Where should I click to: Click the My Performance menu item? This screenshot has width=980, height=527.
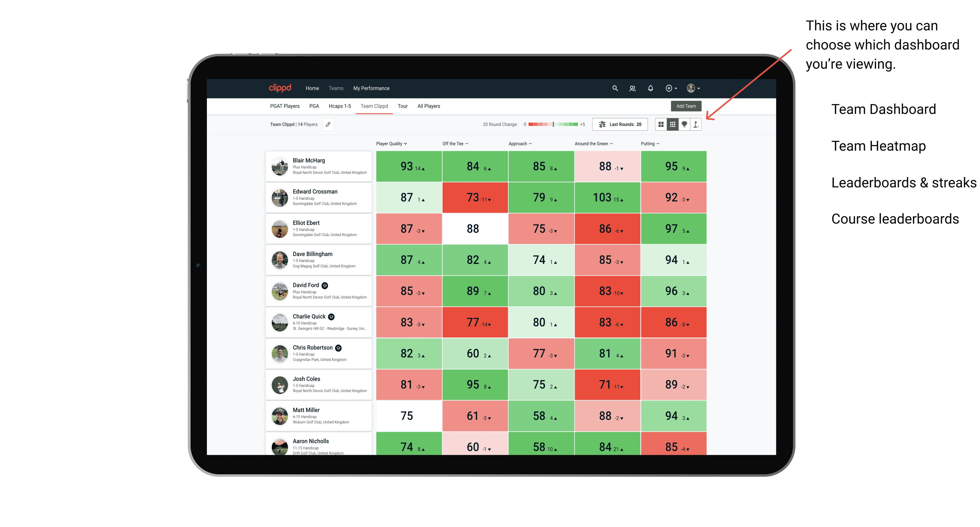[x=371, y=88]
